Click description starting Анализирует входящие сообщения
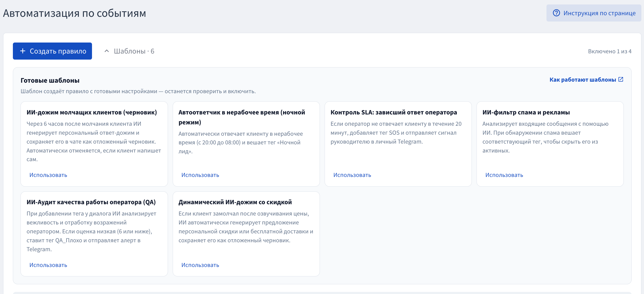The height and width of the screenshot is (294, 644). [x=545, y=137]
